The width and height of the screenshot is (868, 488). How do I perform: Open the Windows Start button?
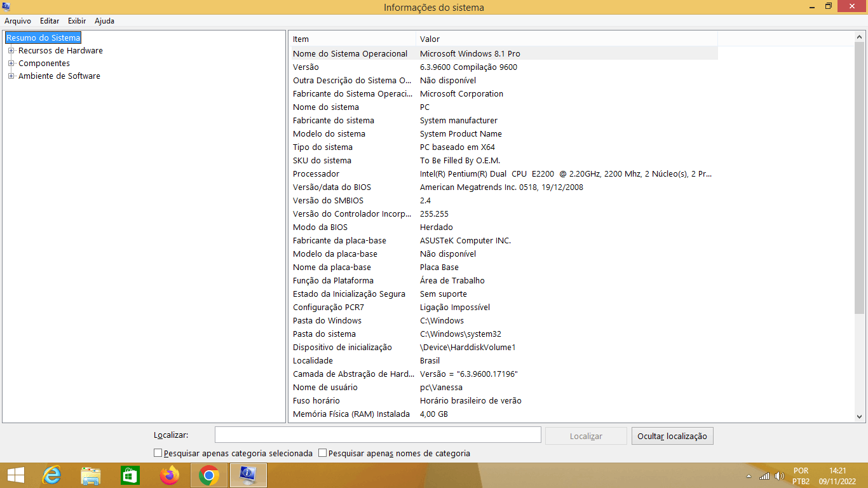point(16,475)
